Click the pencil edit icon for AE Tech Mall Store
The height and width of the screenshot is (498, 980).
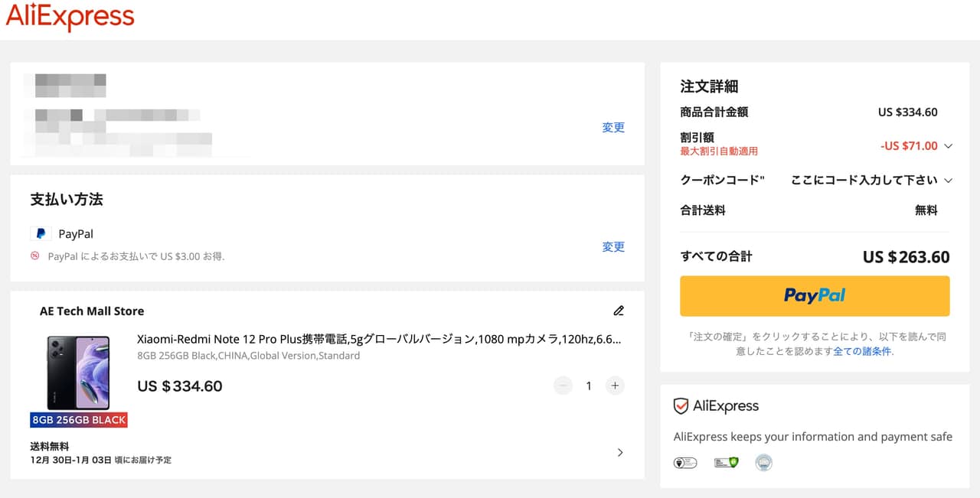coord(619,311)
